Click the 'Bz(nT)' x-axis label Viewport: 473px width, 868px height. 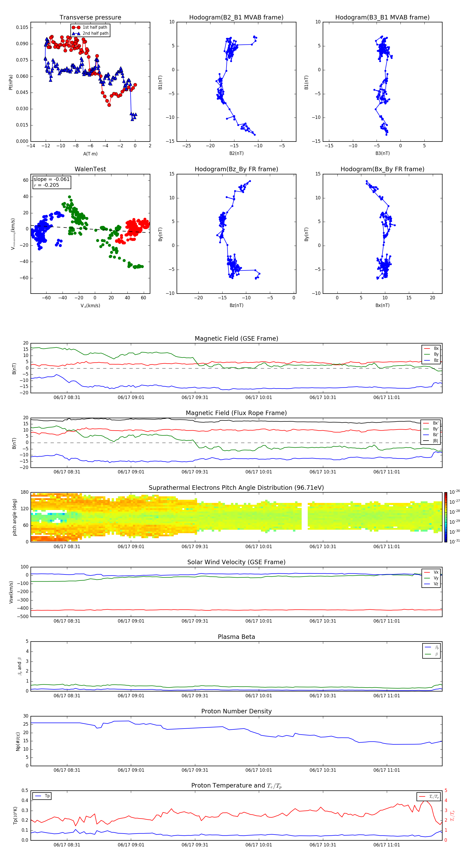click(236, 305)
